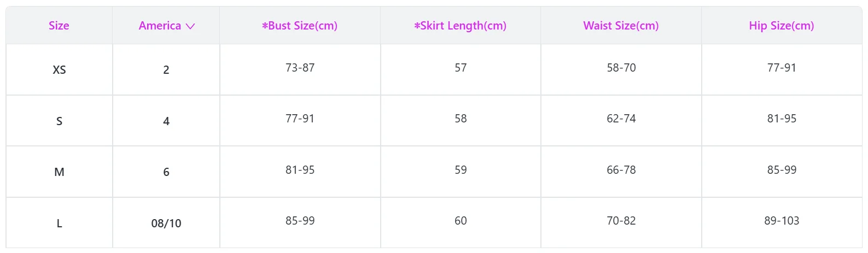This screenshot has width=868, height=253.
Task: Click bust size 81-95 cell
Action: [x=300, y=170]
